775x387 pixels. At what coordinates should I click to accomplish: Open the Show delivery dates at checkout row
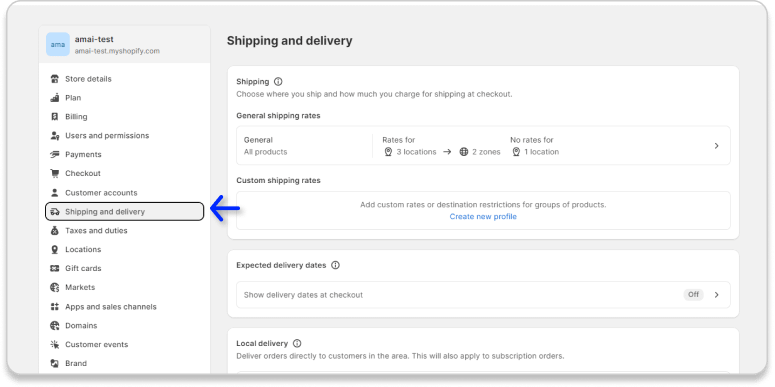point(483,295)
